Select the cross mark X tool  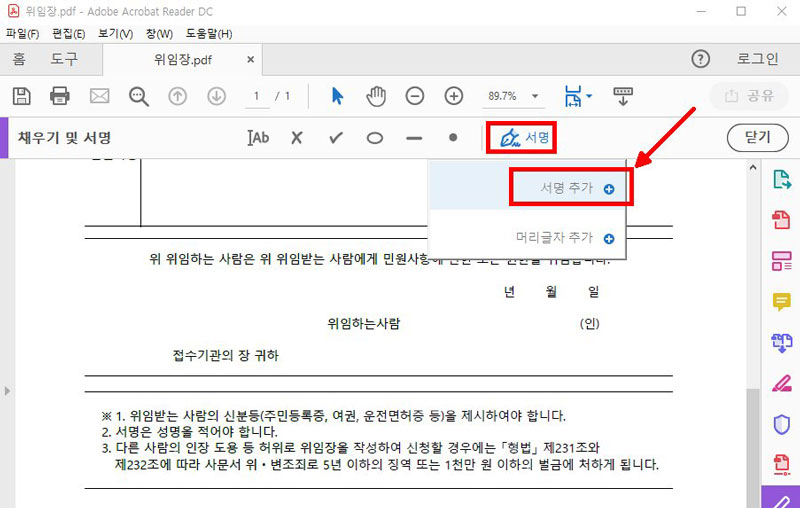297,138
